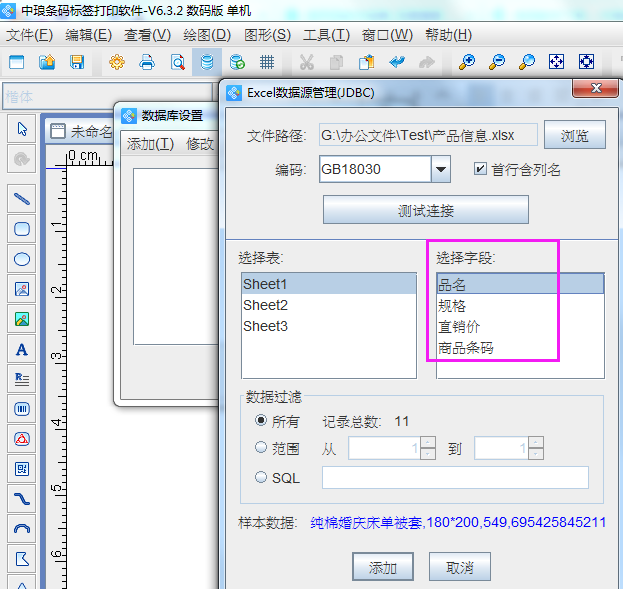Click the 测试连接 button

pos(425,211)
